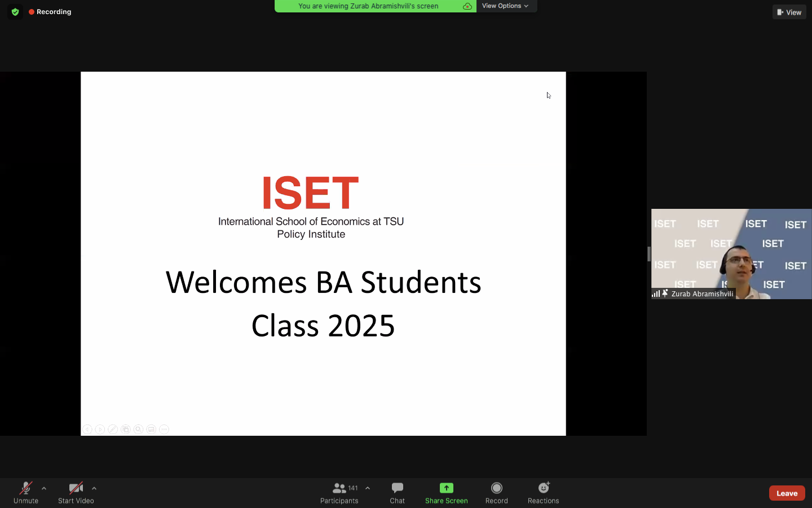Click the 141 participant count
The image size is (812, 508).
[353, 488]
